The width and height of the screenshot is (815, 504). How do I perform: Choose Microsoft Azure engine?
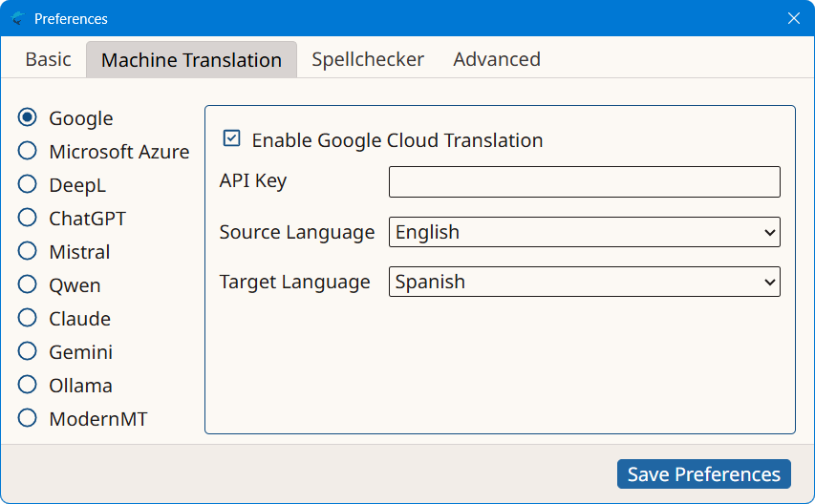pos(27,151)
